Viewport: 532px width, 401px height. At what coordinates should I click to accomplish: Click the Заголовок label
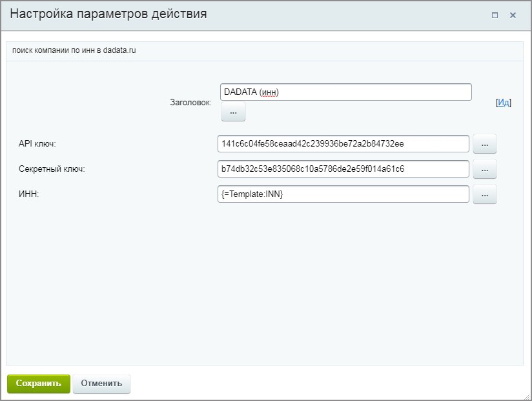190,103
